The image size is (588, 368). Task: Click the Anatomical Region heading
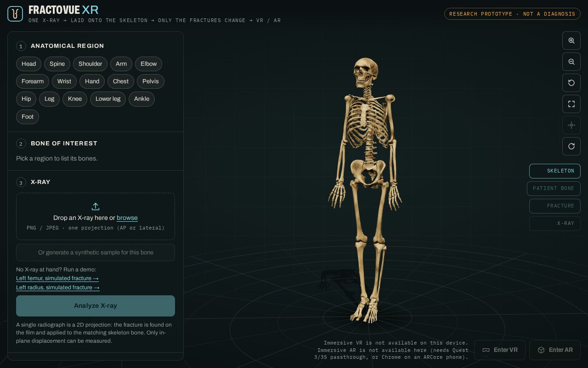click(67, 46)
